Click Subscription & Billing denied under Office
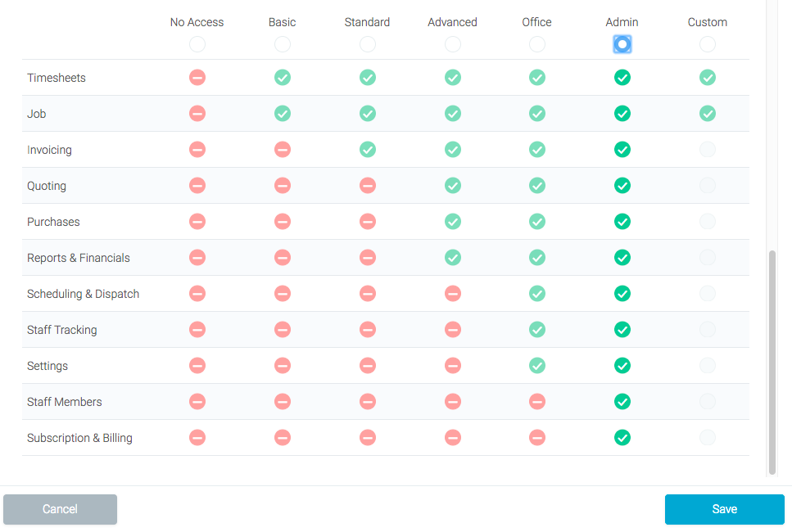This screenshot has width=792, height=532. tap(537, 438)
